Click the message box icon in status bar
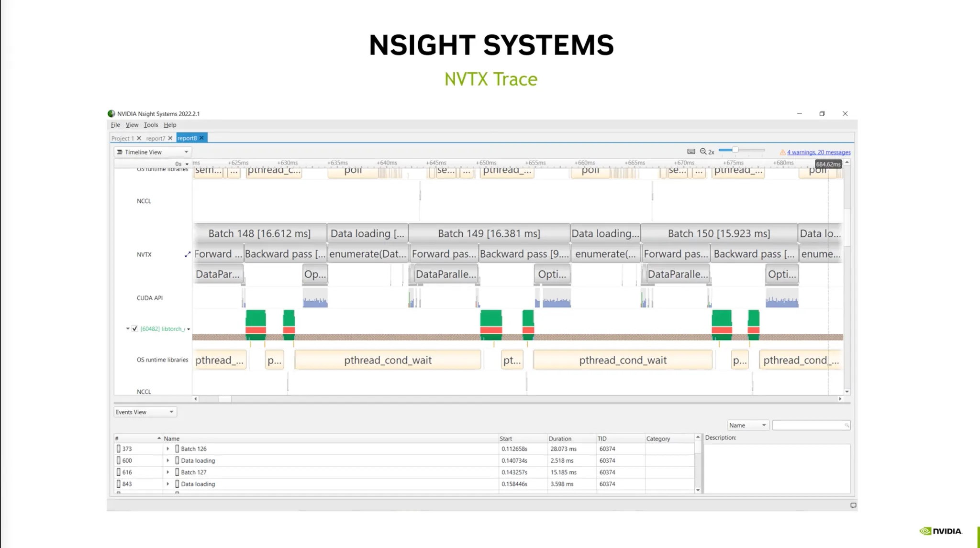This screenshot has height=548, width=980. (x=853, y=505)
